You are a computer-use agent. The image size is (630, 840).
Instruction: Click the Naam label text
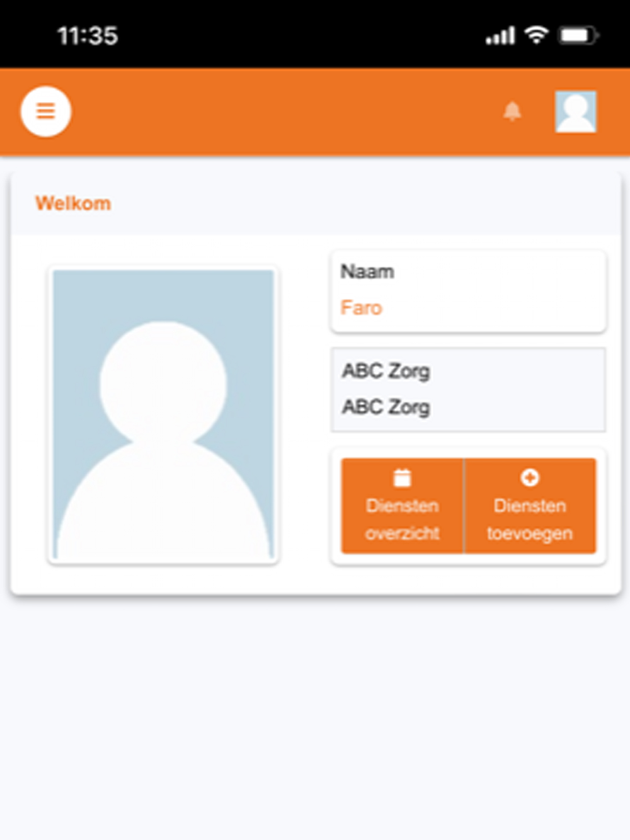coord(367,271)
